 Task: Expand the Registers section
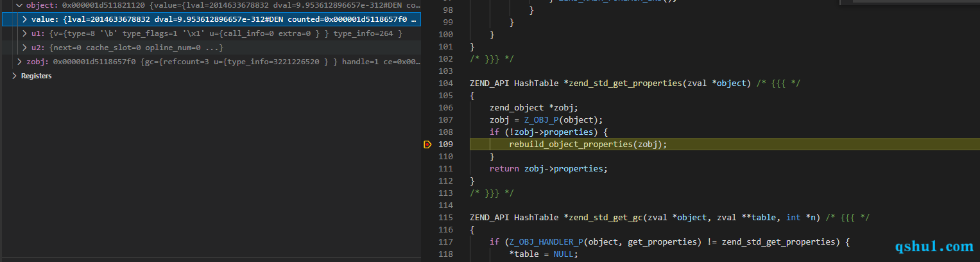click(x=15, y=76)
